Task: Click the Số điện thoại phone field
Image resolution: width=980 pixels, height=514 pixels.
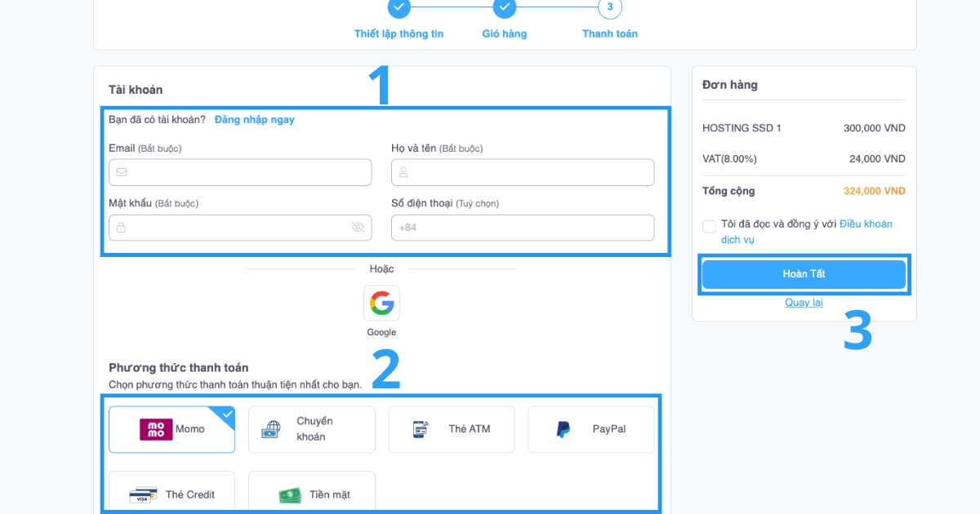Action: pos(523,228)
